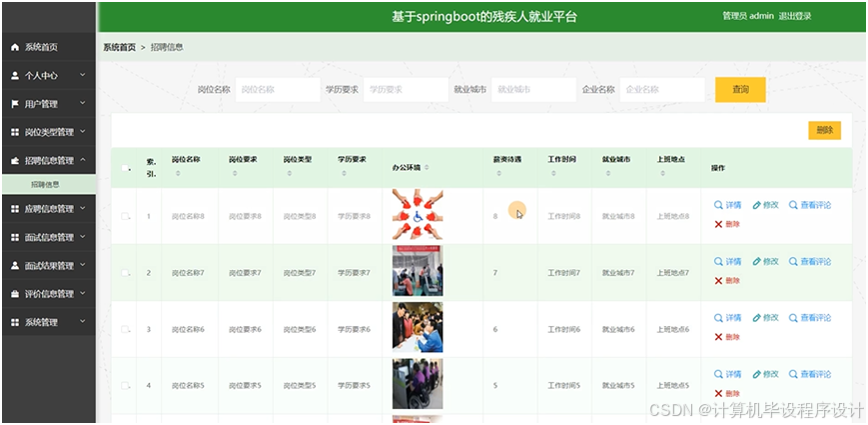Click the person icon beside 面试结果管理

(x=15, y=265)
